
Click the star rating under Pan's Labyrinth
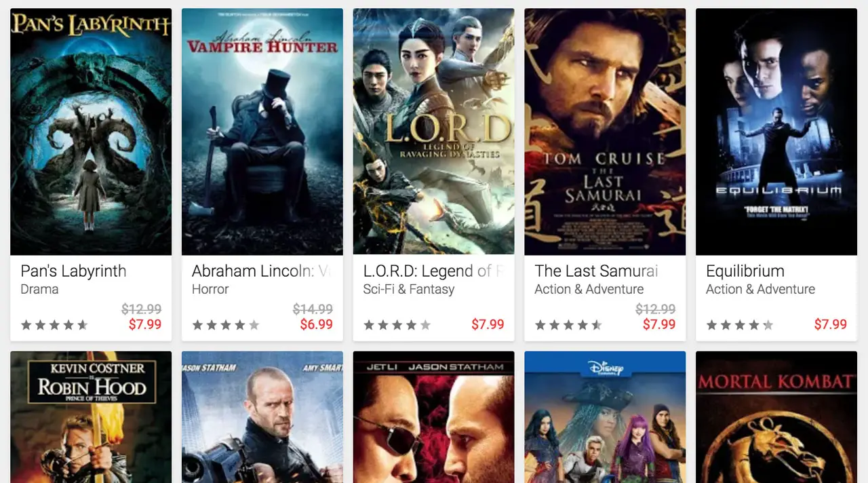click(54, 325)
